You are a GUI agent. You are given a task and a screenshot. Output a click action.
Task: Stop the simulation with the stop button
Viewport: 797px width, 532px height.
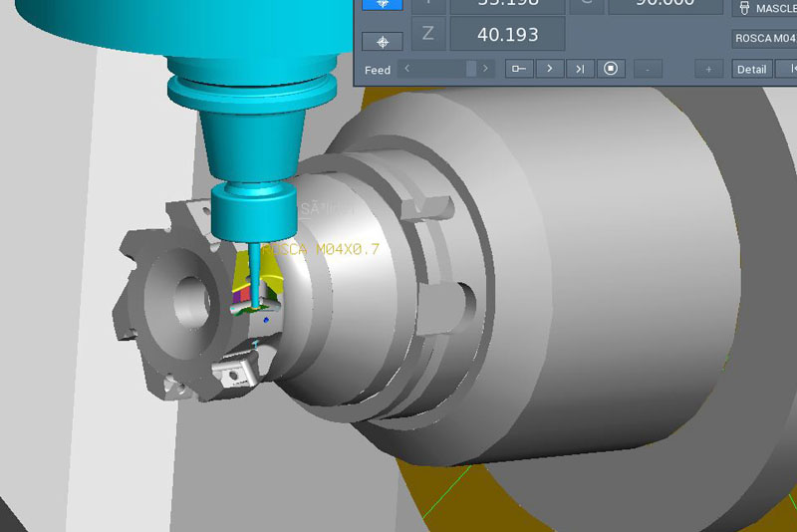click(612, 69)
